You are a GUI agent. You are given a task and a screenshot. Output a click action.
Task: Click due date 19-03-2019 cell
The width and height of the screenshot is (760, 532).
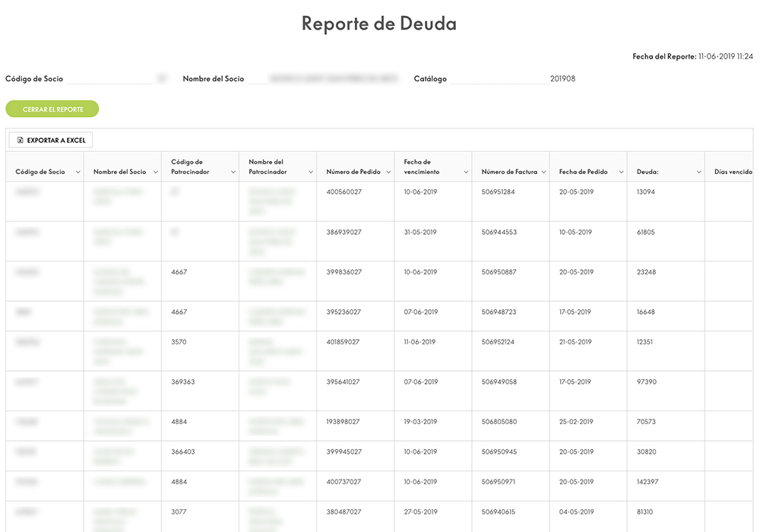coord(421,422)
